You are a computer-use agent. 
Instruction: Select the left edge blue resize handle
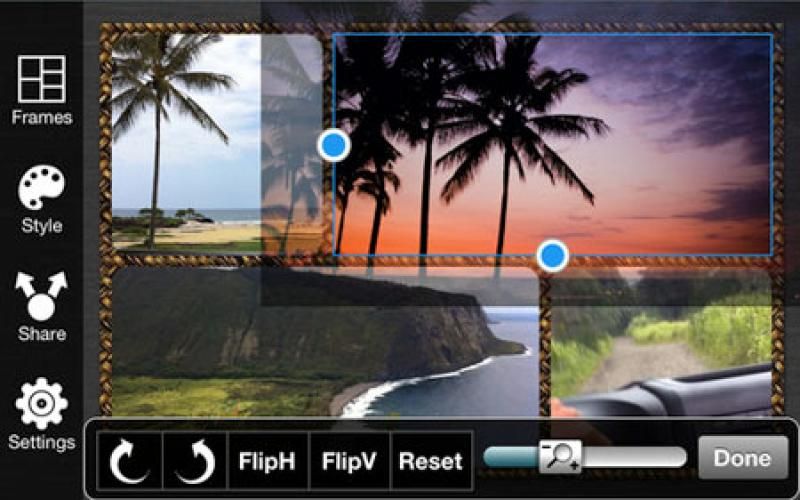[x=334, y=145]
